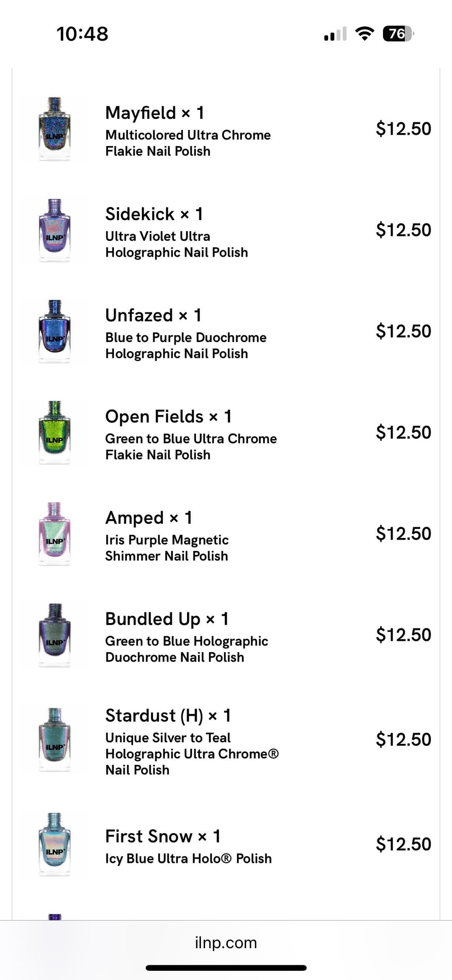Tap the Bundled Up polish bottle image
The height and width of the screenshot is (980, 452).
54,635
